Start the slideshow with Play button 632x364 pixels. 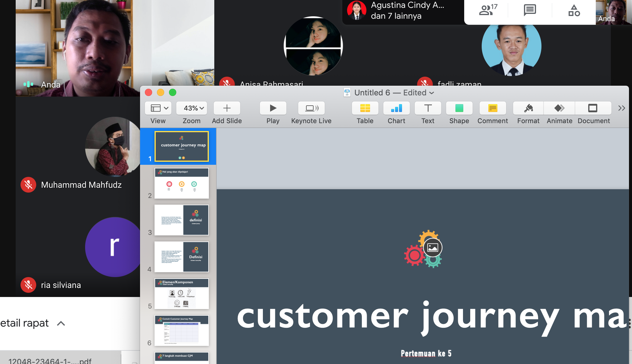pyautogui.click(x=273, y=108)
